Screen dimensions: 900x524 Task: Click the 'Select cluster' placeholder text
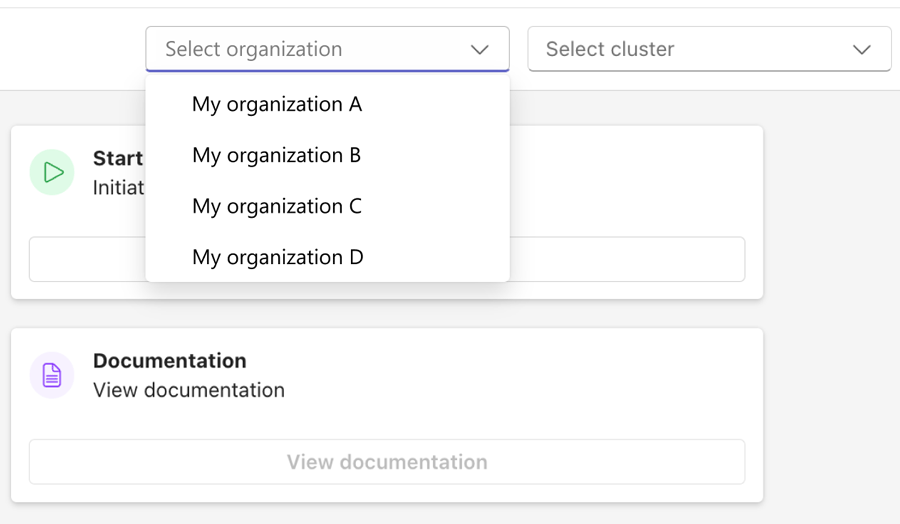tap(610, 49)
